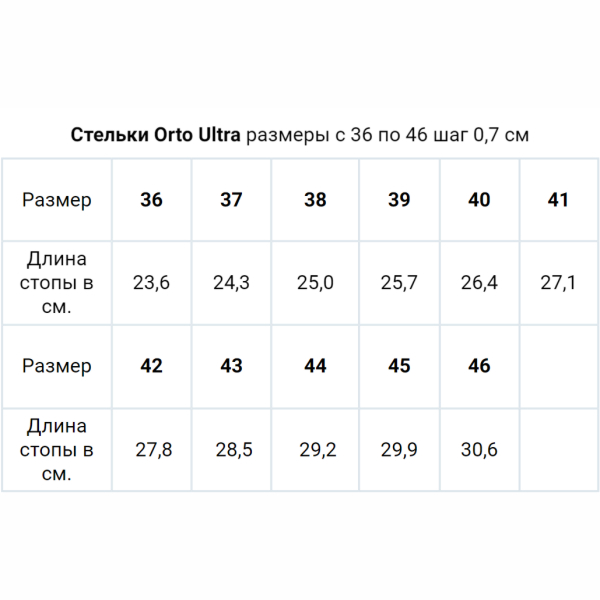Click the 30,6 length value
600x600 pixels.
(479, 449)
